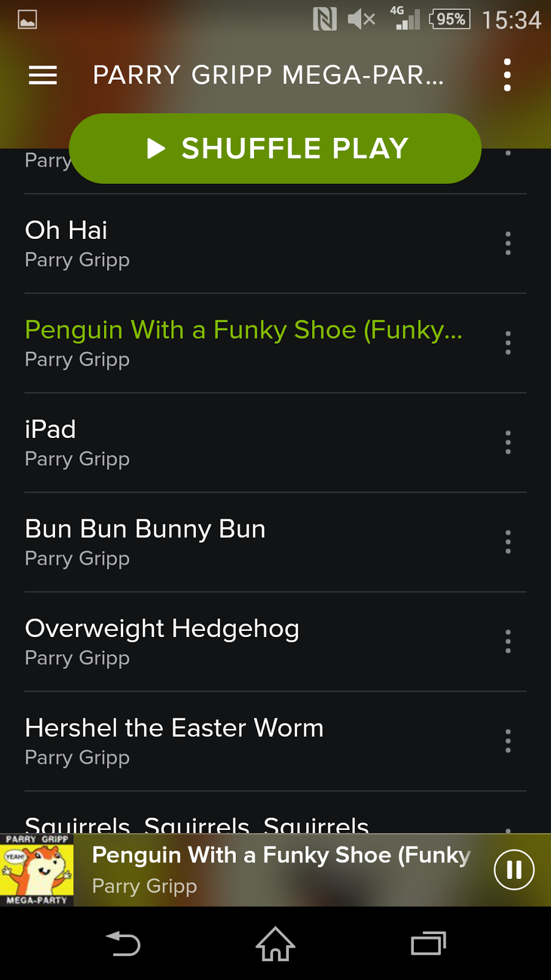Tap the Android home button
Viewport: 551px width, 980px height.
275,944
